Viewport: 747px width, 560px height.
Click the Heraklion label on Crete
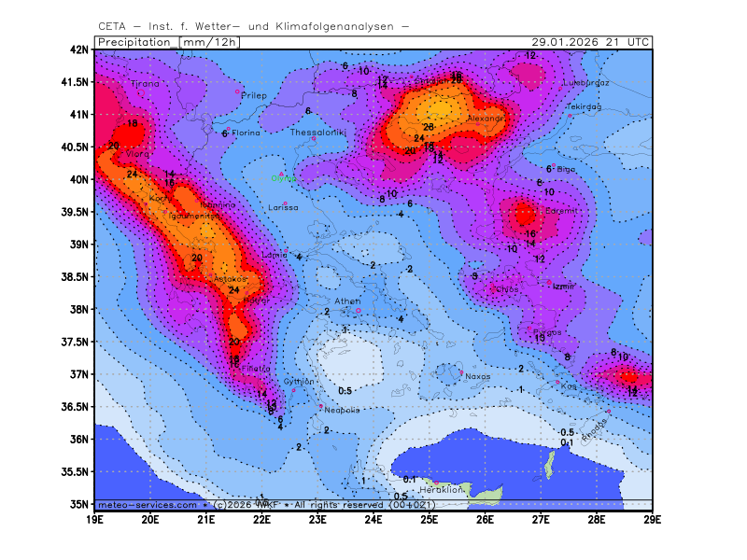pyautogui.click(x=442, y=489)
